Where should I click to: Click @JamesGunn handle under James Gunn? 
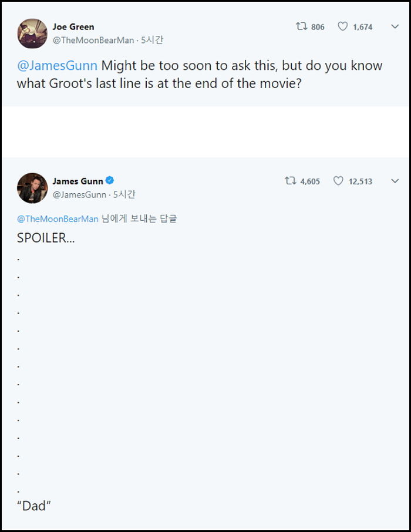pos(80,194)
